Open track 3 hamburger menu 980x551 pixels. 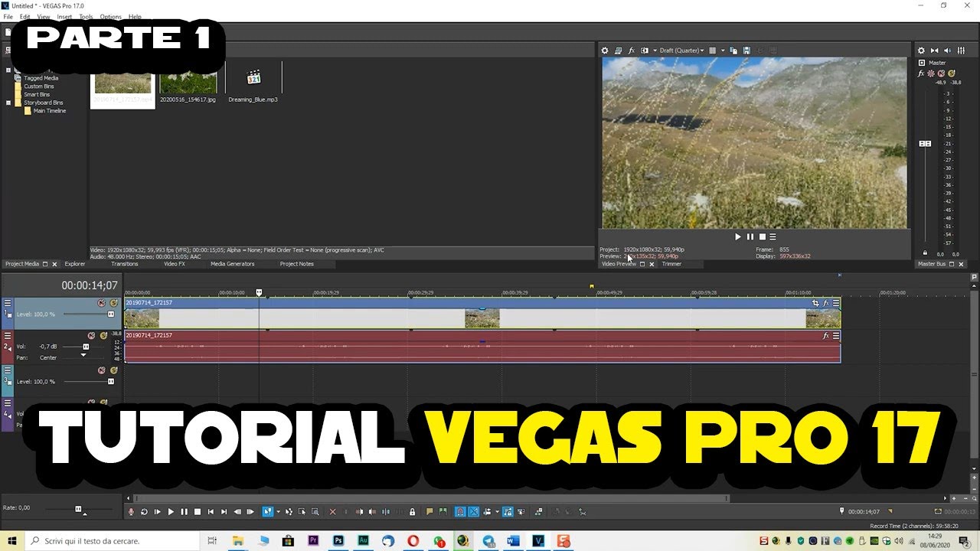click(x=8, y=370)
